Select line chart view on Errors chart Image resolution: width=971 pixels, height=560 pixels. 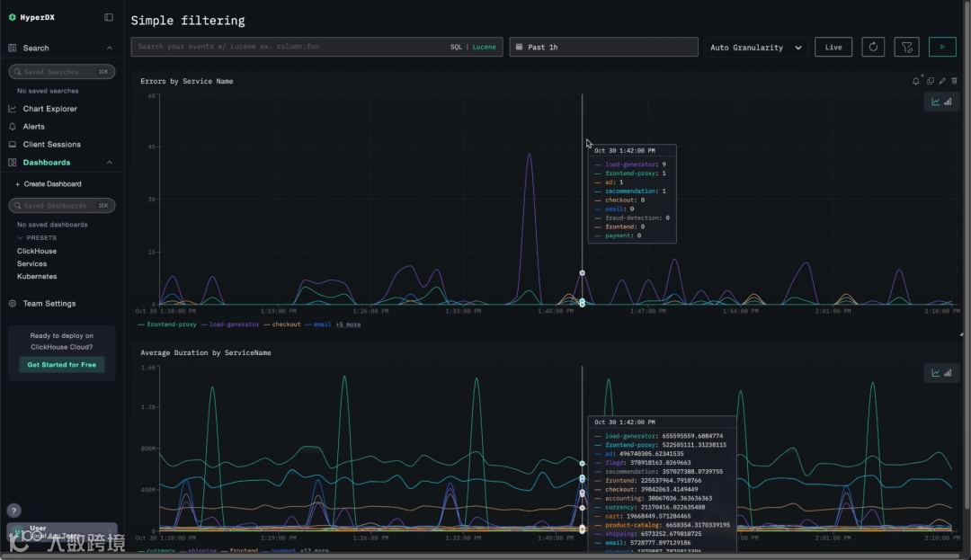point(935,102)
